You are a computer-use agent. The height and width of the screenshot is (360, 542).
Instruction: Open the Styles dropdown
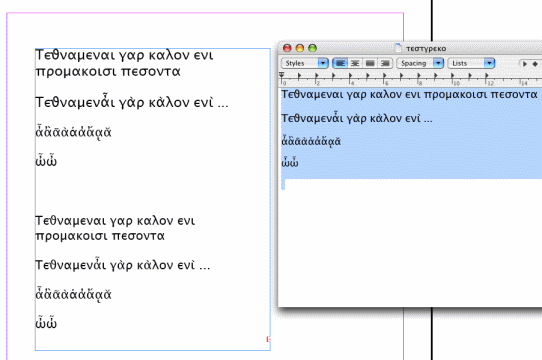coord(305,63)
